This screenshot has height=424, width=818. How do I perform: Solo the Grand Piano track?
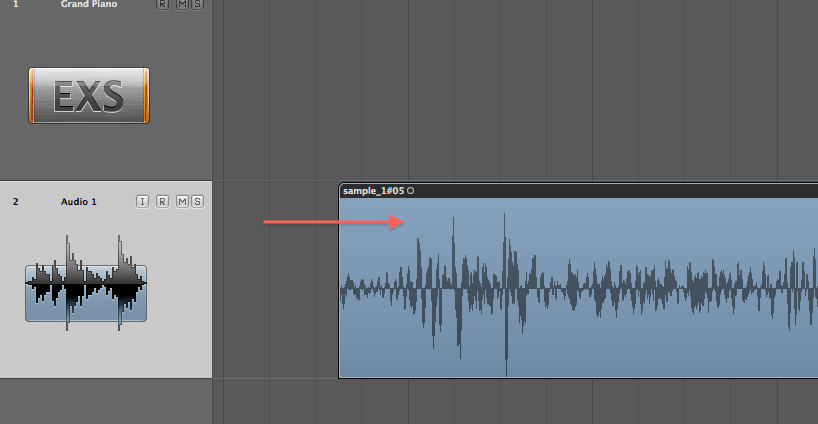click(x=197, y=5)
